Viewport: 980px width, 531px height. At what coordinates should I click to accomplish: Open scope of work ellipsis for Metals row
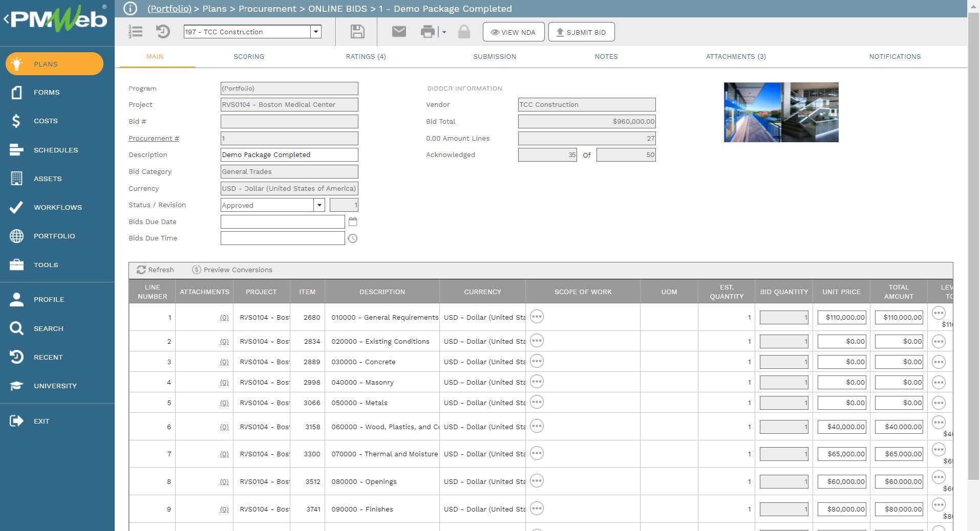coord(537,402)
